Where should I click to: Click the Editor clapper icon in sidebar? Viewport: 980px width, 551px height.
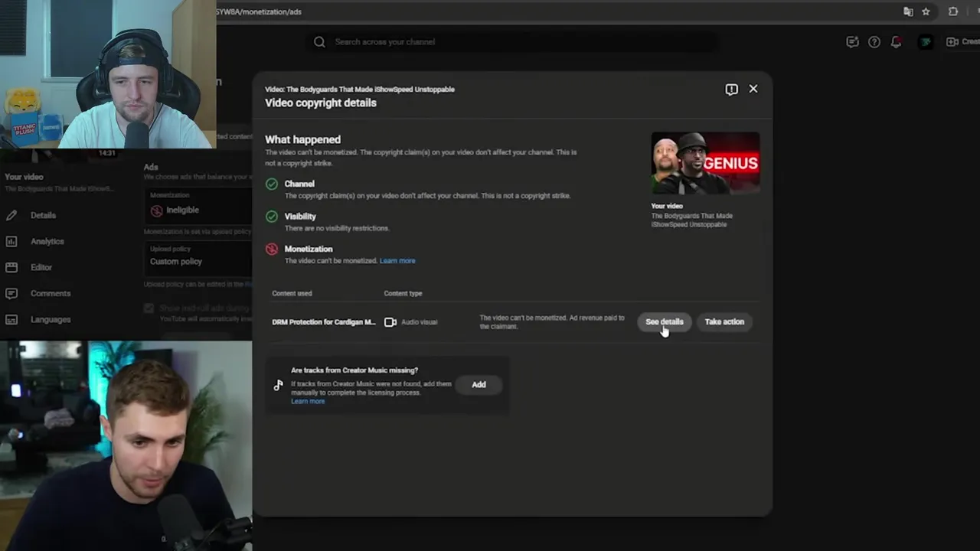(x=11, y=268)
